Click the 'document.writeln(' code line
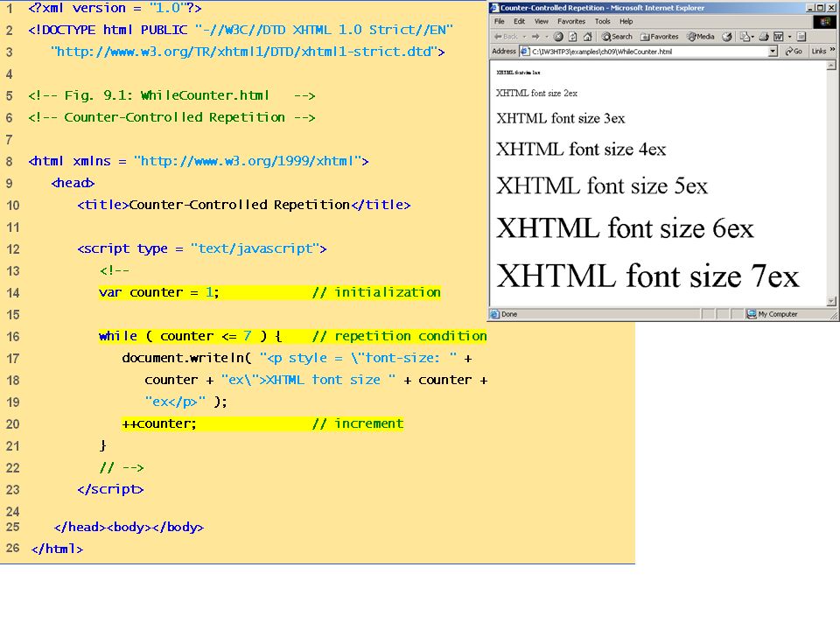Image resolution: width=840 pixels, height=630 pixels. (x=297, y=358)
